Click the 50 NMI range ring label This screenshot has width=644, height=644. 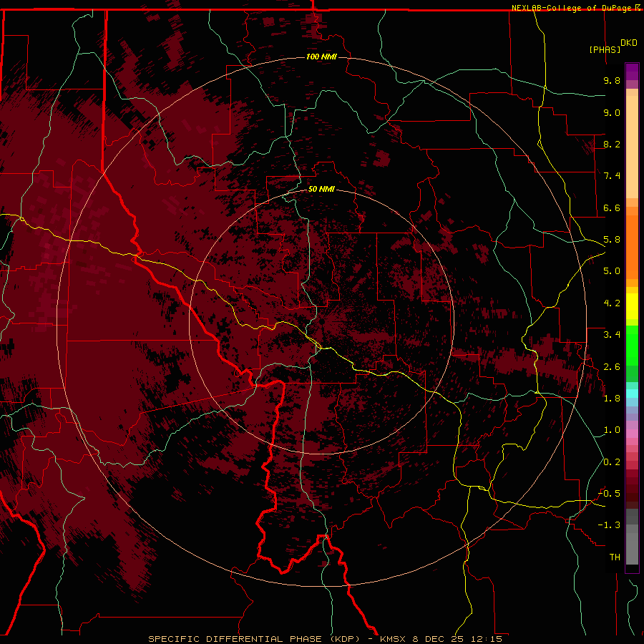coord(321,189)
